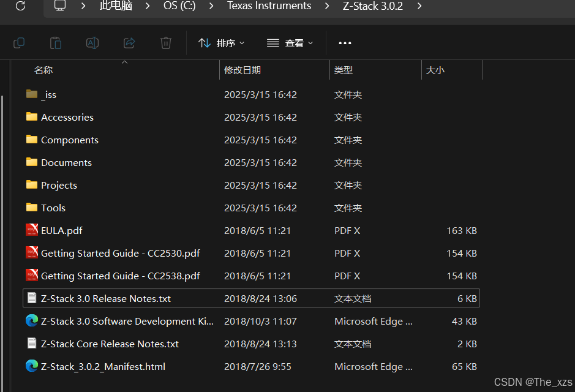Select the Projects folder name
Screen dimensions: 575x392
click(x=59, y=186)
